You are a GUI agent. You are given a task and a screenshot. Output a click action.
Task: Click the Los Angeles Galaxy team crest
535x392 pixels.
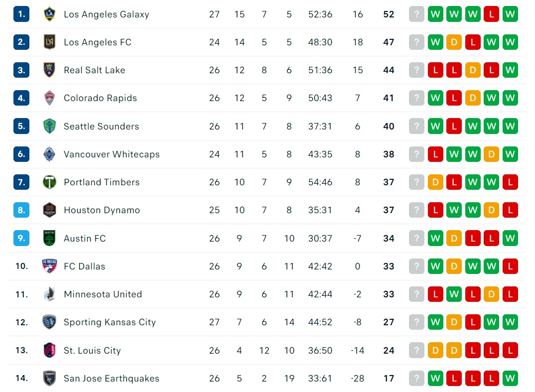(49, 14)
